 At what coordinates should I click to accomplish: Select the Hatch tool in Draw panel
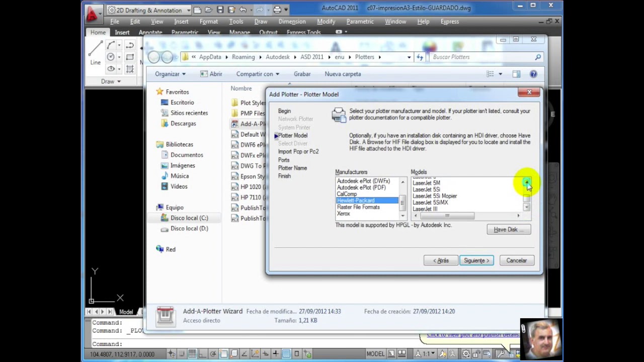click(x=130, y=69)
